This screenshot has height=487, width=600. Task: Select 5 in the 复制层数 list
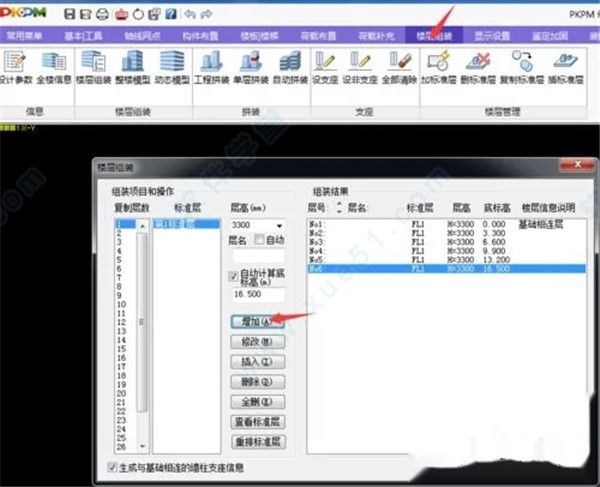click(119, 260)
